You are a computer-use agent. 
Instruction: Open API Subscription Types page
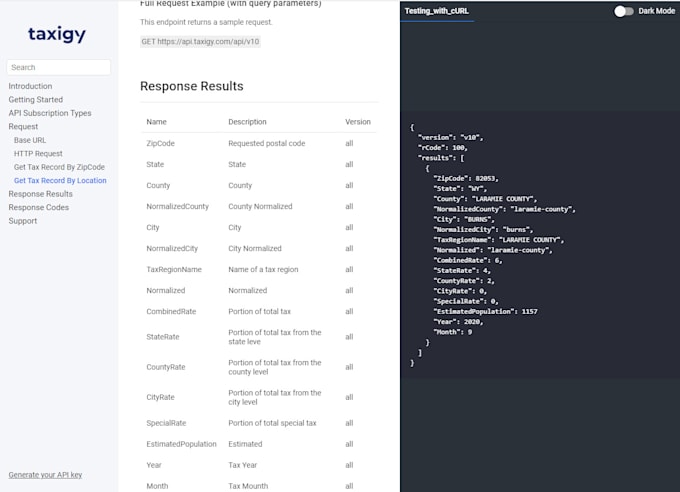(50, 113)
